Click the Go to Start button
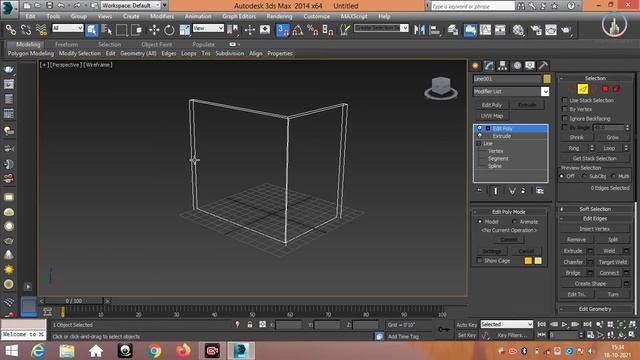The height and width of the screenshot is (360, 640). click(542, 324)
